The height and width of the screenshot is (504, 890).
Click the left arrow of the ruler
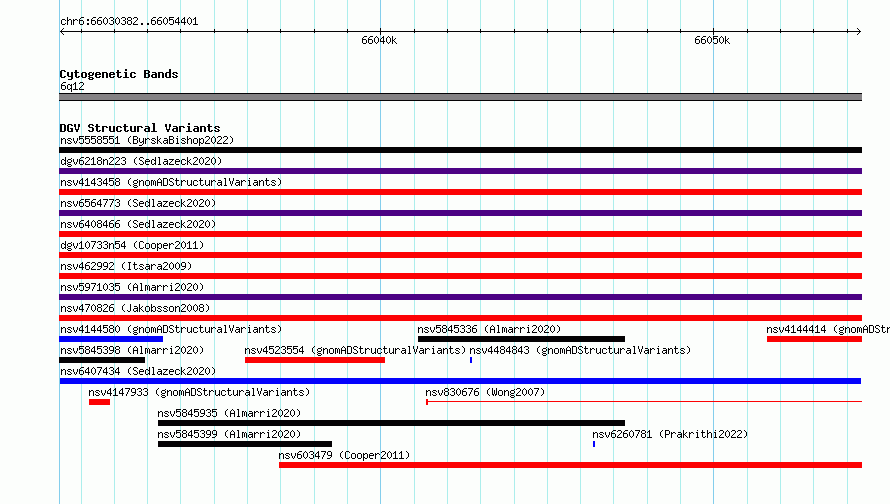(x=63, y=32)
